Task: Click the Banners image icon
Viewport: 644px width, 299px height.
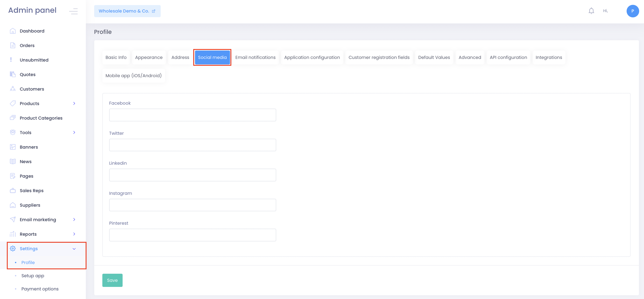Action: [x=13, y=147]
